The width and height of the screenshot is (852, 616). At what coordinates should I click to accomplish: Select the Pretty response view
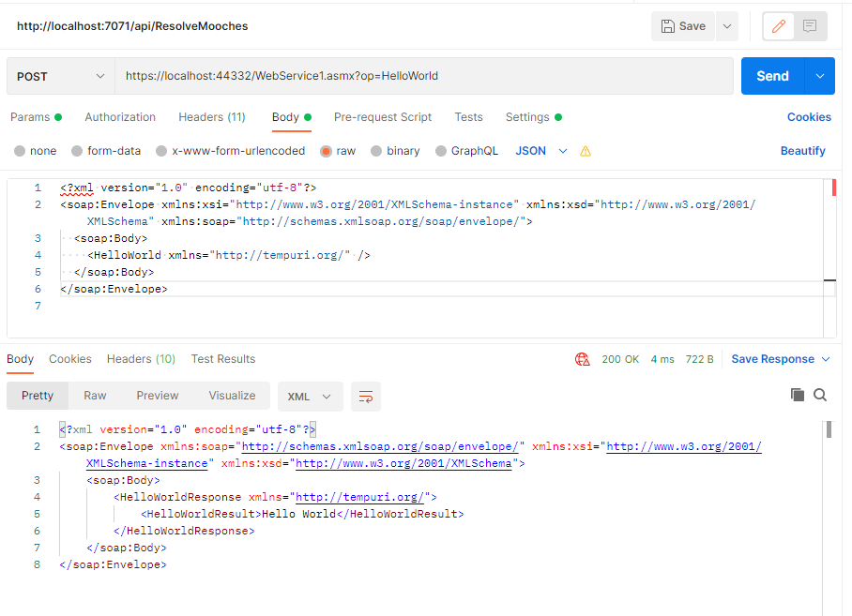click(x=38, y=396)
